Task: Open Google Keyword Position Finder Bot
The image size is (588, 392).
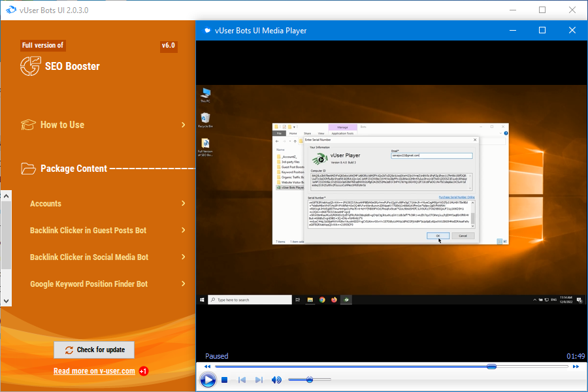Action: (89, 284)
